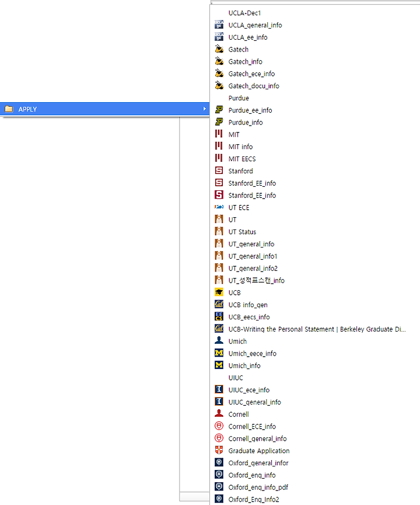This screenshot has height=505, width=420.
Task: Click the UT ECE favicon
Action: 219,207
